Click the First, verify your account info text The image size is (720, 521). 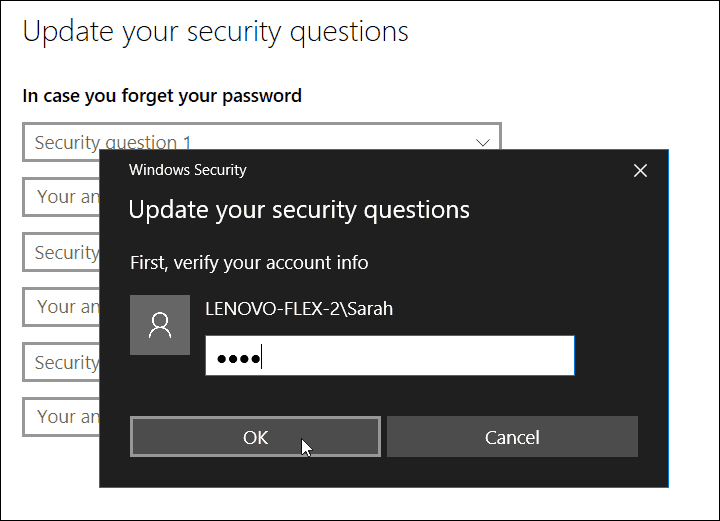(249, 263)
